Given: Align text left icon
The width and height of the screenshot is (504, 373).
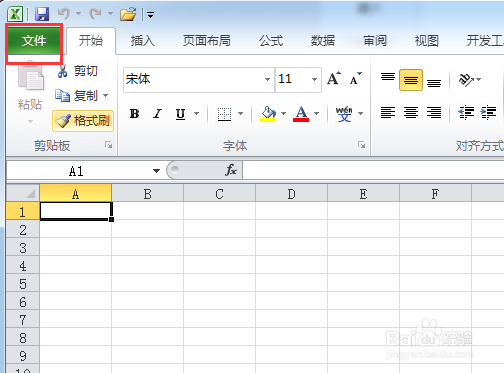Looking at the screenshot, I should point(388,113).
